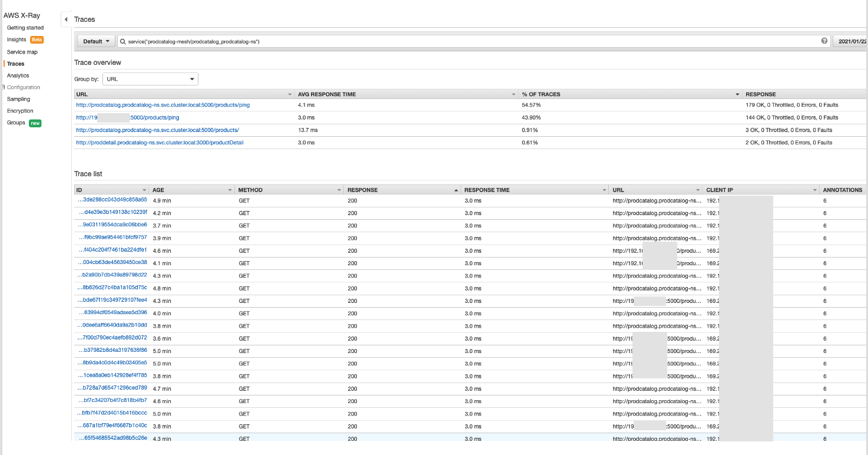Open trace …687a1bf79e4f6687b1c40c

tap(112, 425)
